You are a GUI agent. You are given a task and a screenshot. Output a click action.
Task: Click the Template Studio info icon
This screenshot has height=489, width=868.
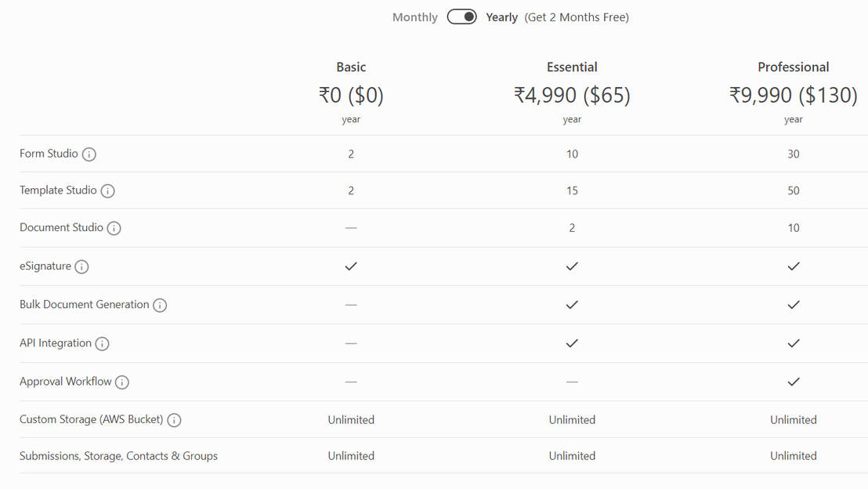pyautogui.click(x=109, y=190)
